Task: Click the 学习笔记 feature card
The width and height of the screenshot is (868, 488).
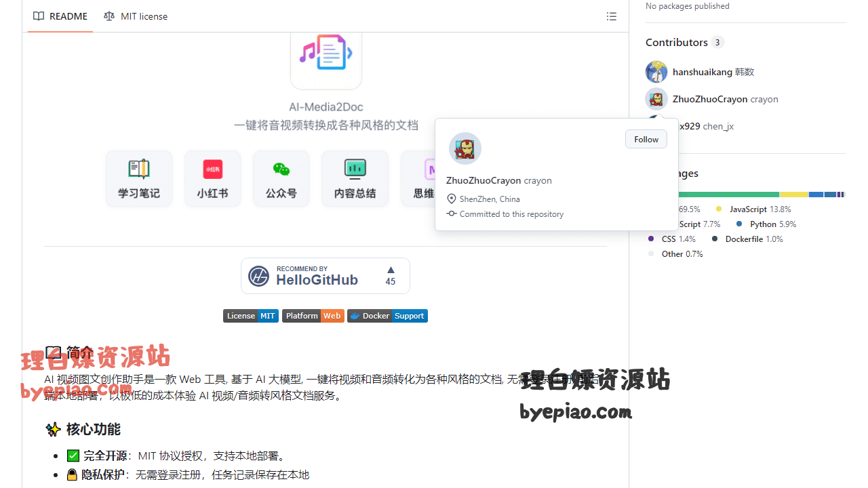Action: coord(139,178)
